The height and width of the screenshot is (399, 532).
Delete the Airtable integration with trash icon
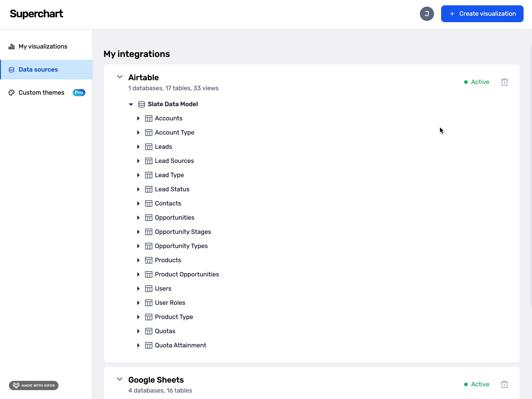click(x=504, y=82)
